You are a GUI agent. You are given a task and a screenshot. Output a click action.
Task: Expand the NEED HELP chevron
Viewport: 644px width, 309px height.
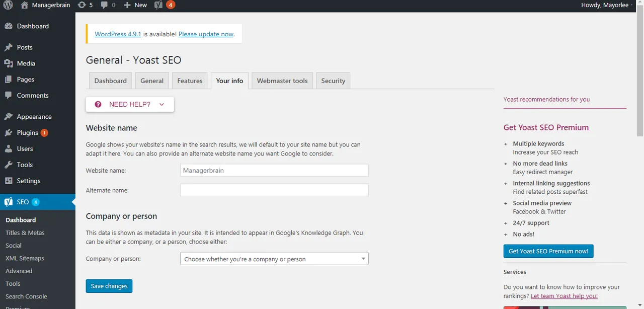click(162, 104)
